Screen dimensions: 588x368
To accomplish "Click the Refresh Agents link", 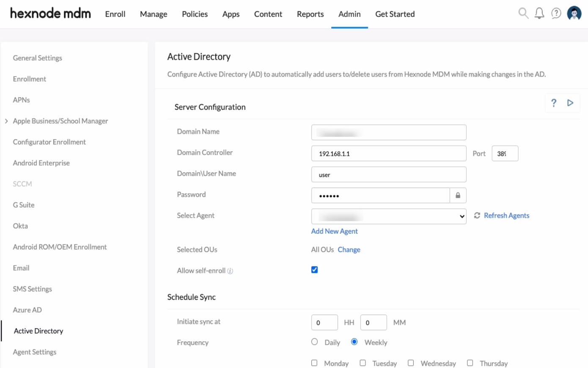I will point(506,216).
